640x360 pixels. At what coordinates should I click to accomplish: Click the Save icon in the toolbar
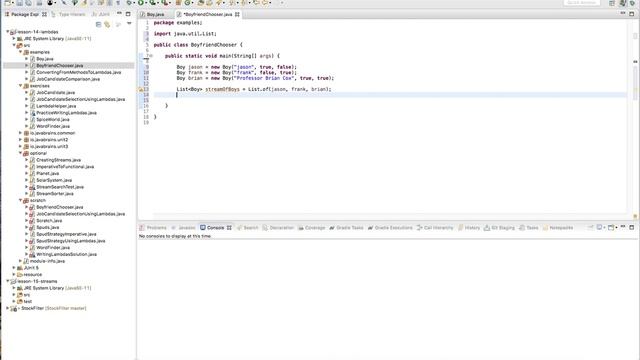(x=19, y=3)
